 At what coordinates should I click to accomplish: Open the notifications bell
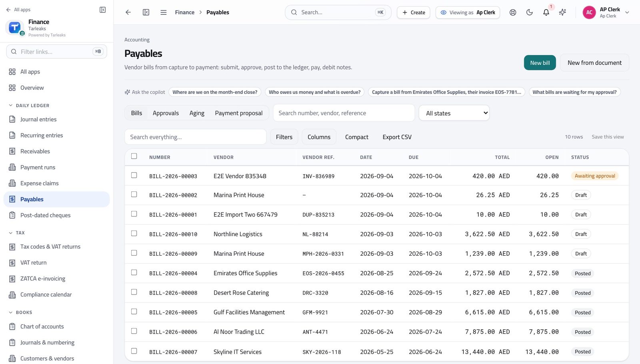(x=546, y=12)
